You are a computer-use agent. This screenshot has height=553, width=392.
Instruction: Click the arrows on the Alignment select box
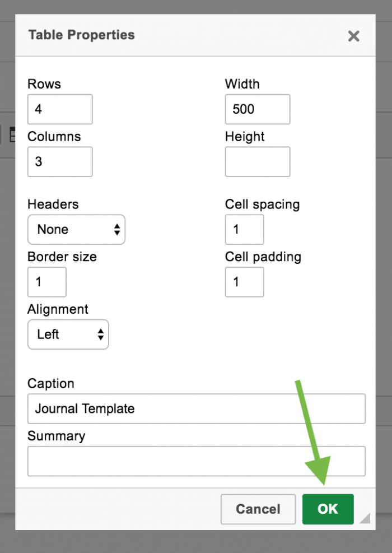(x=101, y=334)
